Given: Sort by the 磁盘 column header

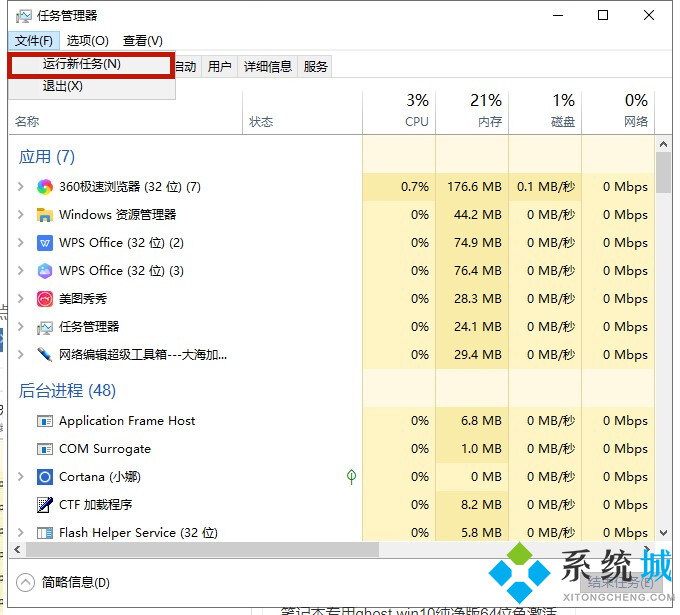Looking at the screenshot, I should point(545,112).
